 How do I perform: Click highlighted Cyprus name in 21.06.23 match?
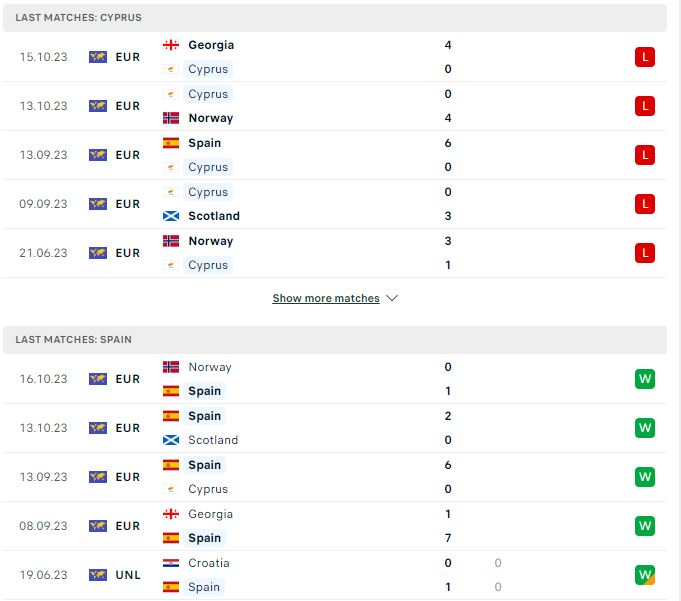208,265
